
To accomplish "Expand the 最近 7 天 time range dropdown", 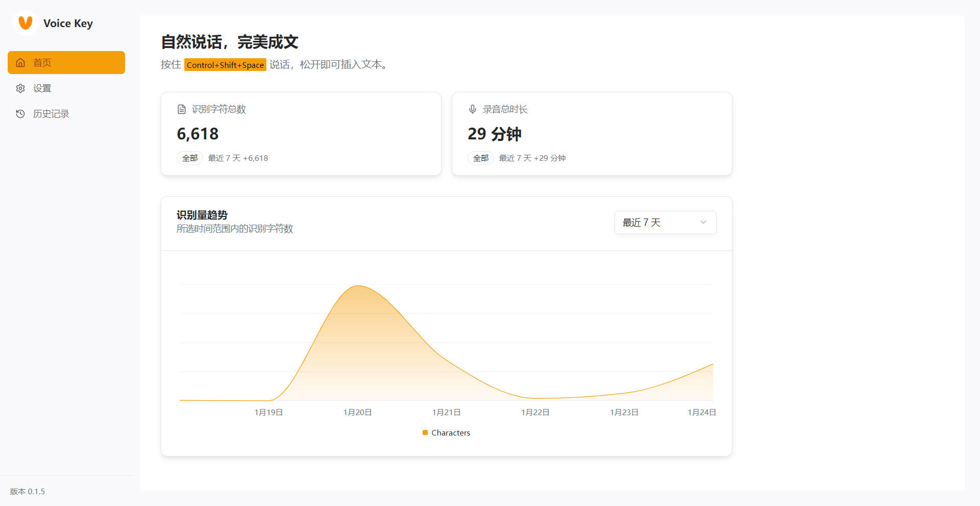I will 666,223.
